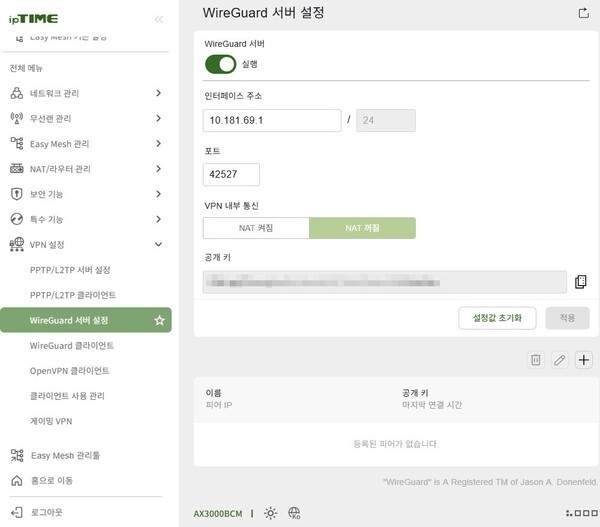Copy the public key with the copy icon
Screen dimensions: 600x527
pyautogui.click(x=580, y=281)
